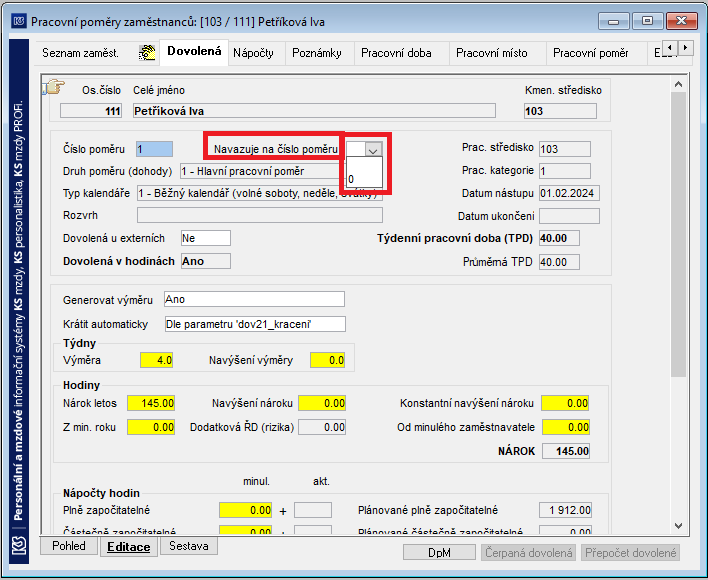708x580 pixels.
Task: Click the Krátit automaticky field
Action: [x=255, y=324]
